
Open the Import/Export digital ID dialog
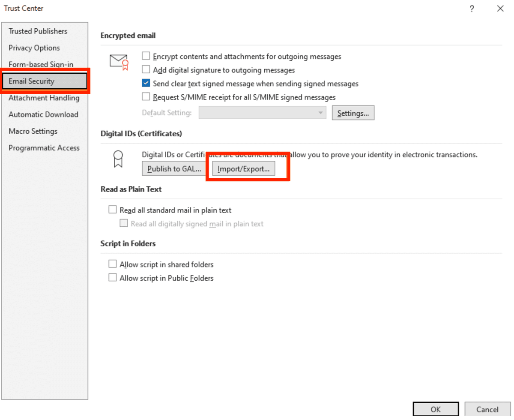click(243, 168)
